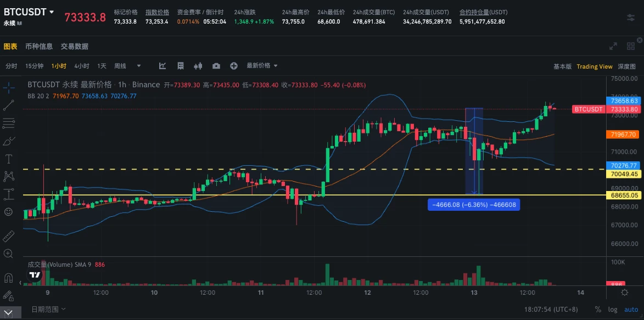The width and height of the screenshot is (644, 320).
Task: Click the 68655.05 horizontal line price label
Action: pos(624,195)
